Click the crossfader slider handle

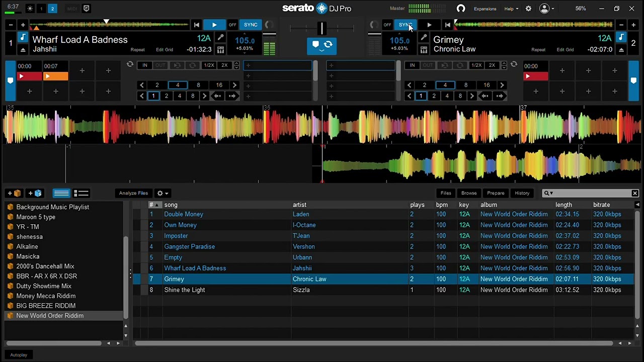pyautogui.click(x=322, y=28)
